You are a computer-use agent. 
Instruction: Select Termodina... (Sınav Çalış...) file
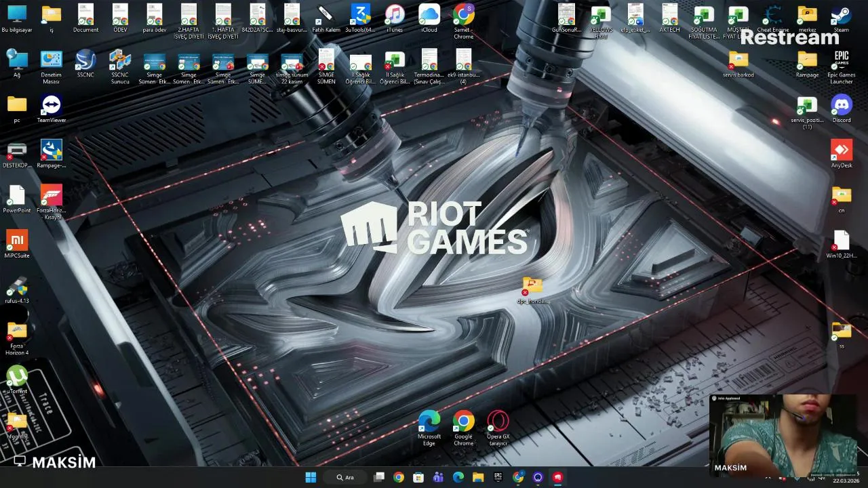tap(429, 67)
